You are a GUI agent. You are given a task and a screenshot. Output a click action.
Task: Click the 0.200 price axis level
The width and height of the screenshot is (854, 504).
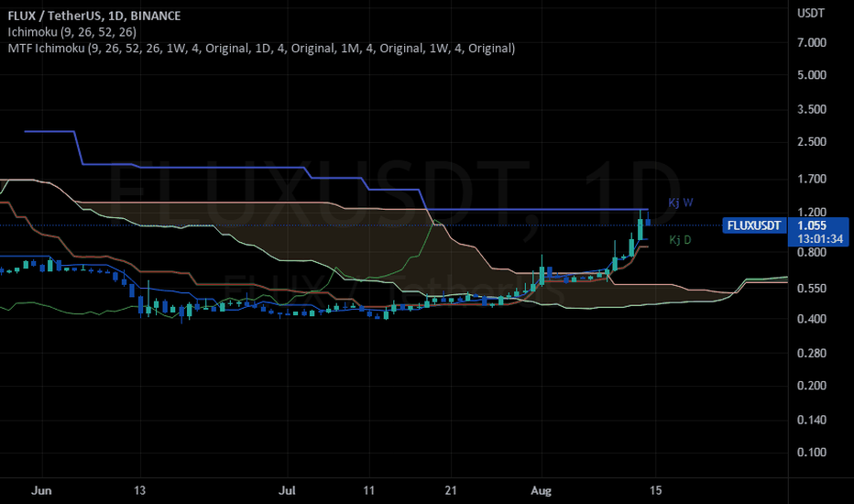click(x=812, y=385)
